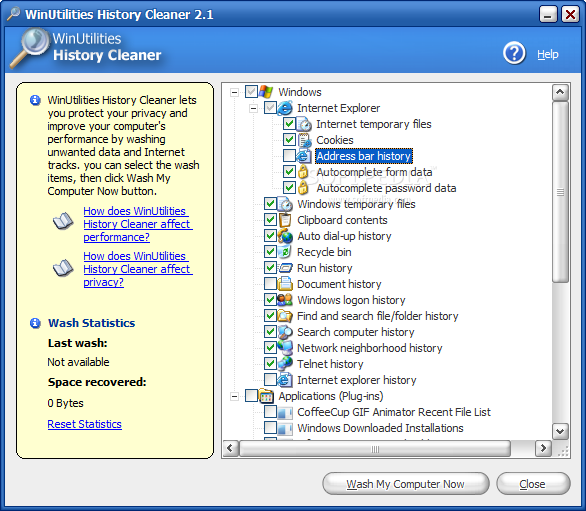Click the horizontal scrollbar left arrow
586x511 pixels.
click(x=230, y=448)
